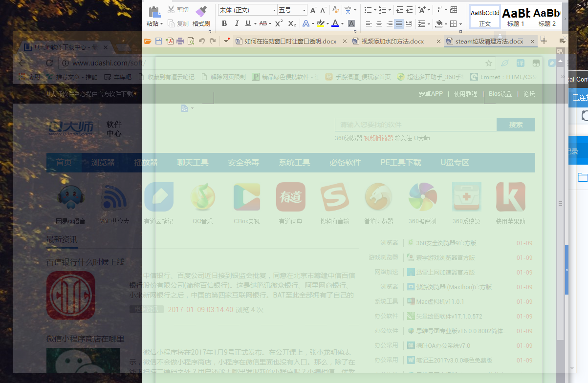Apply the 标题 1 heading style
The height and width of the screenshot is (383, 588).
(x=516, y=17)
